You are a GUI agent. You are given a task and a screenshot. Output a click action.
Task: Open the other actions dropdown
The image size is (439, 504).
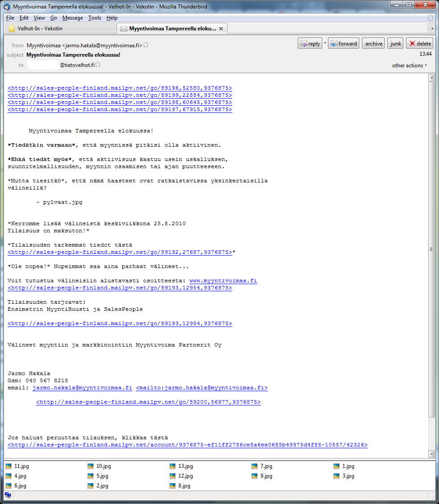(409, 66)
